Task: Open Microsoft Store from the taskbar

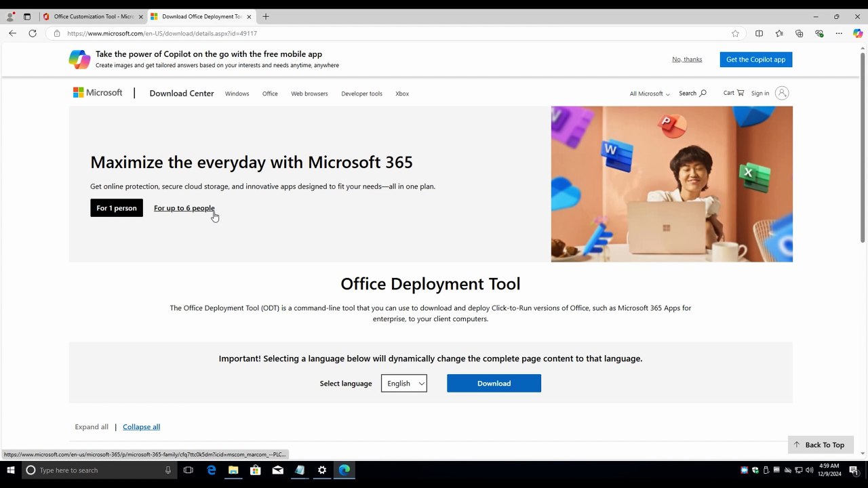Action: tap(256, 470)
